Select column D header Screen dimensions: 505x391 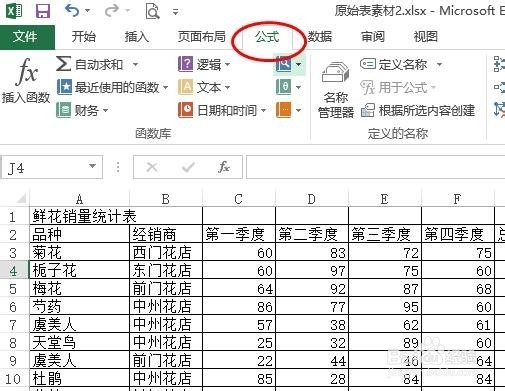[x=312, y=199]
